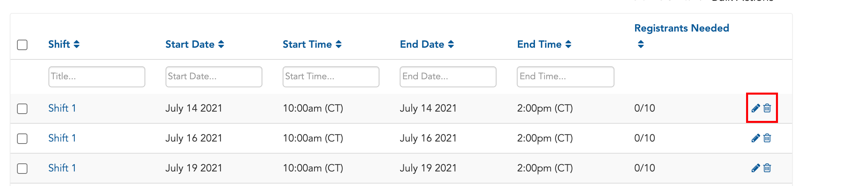This screenshot has height=186, width=868.
Task: Open Shift 1 link on July 19 row
Action: 62,168
